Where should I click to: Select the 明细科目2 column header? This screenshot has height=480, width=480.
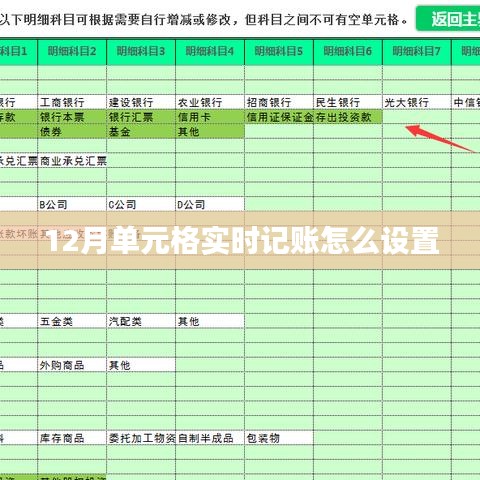(72, 51)
